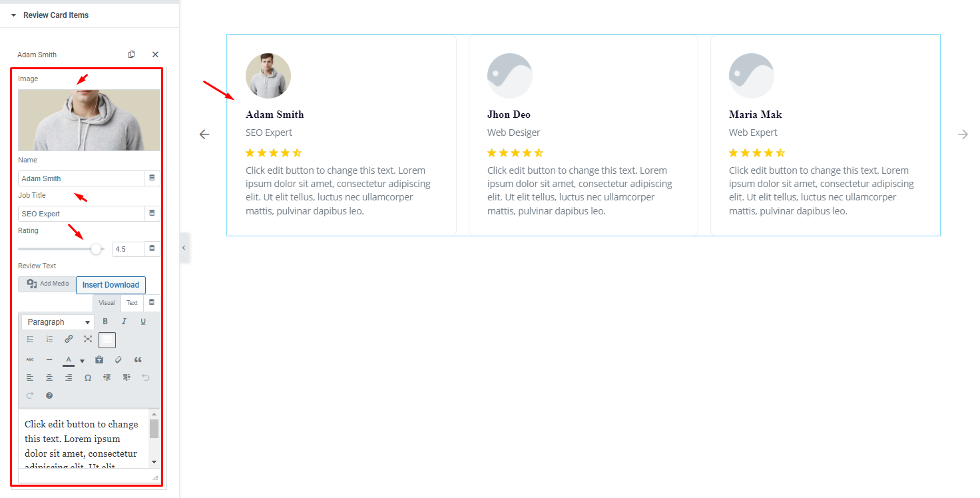Duplicate the Adam Smith item
980x498 pixels.
(132, 55)
